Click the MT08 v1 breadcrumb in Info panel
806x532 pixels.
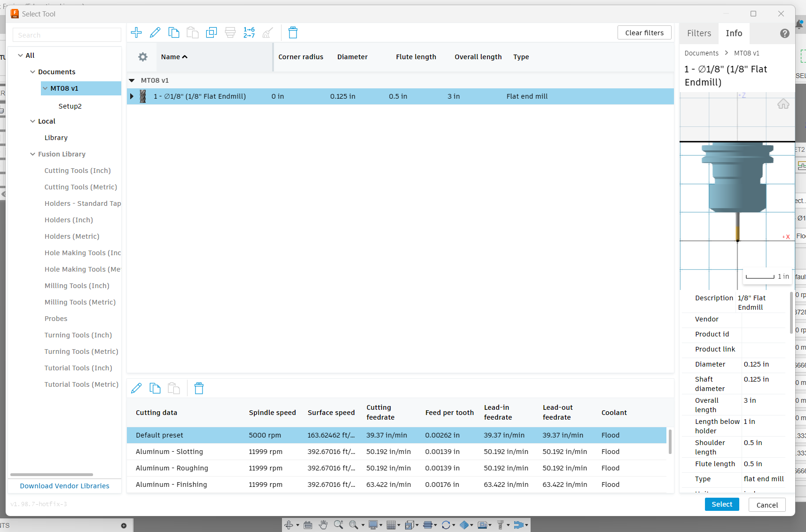(x=746, y=53)
